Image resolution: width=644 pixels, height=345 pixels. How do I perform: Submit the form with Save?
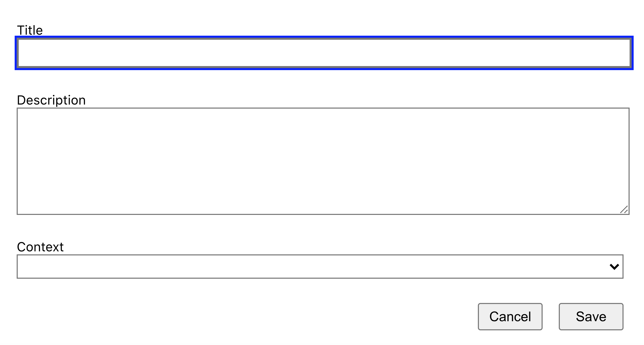(x=591, y=316)
